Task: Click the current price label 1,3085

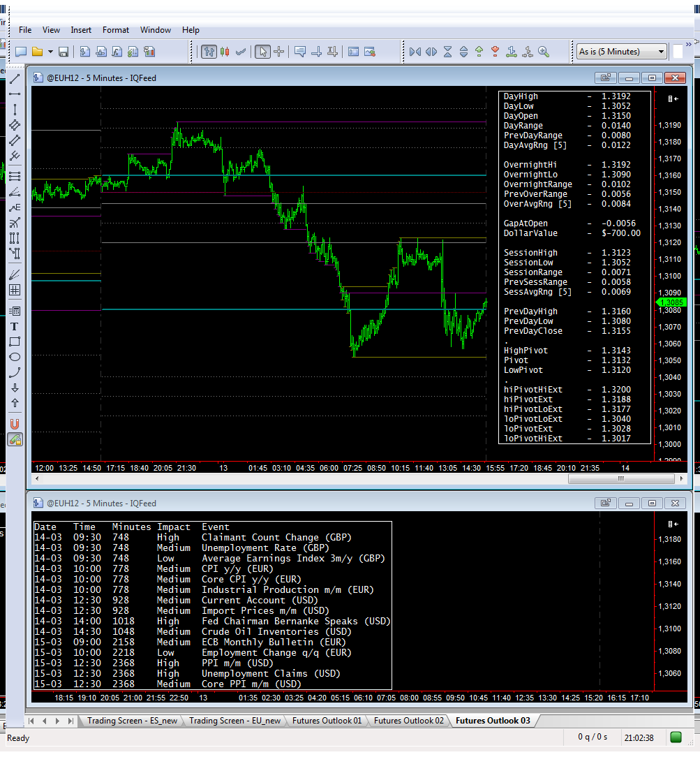Action: [x=672, y=302]
